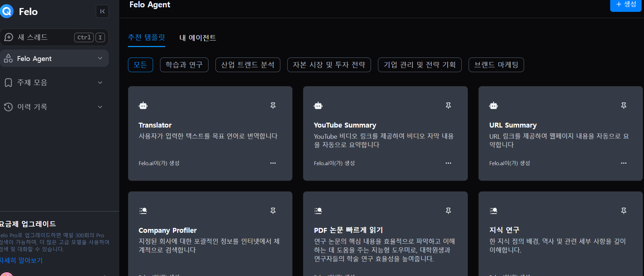Click the 지식 연구 search icon
This screenshot has height=276, width=644.
[493, 210]
